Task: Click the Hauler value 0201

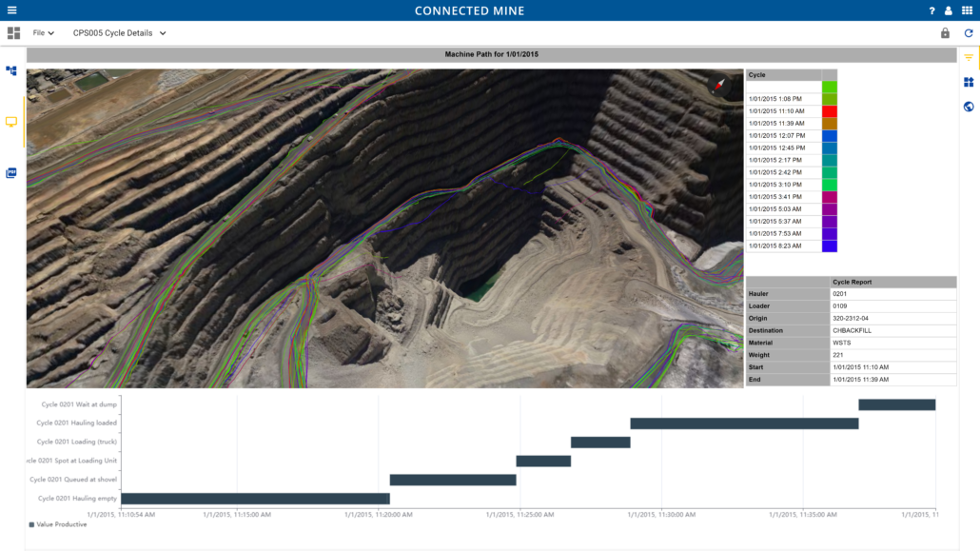Action: (x=893, y=294)
